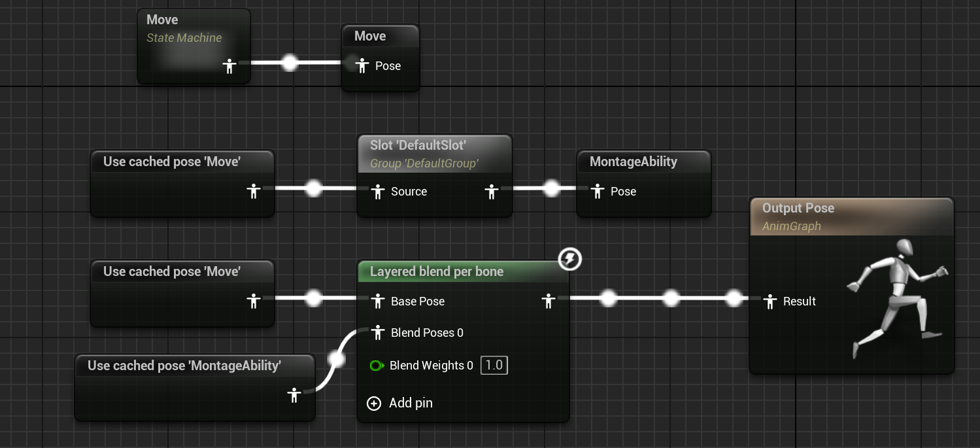Click Add pin on Layered blend per bone

coord(374,404)
